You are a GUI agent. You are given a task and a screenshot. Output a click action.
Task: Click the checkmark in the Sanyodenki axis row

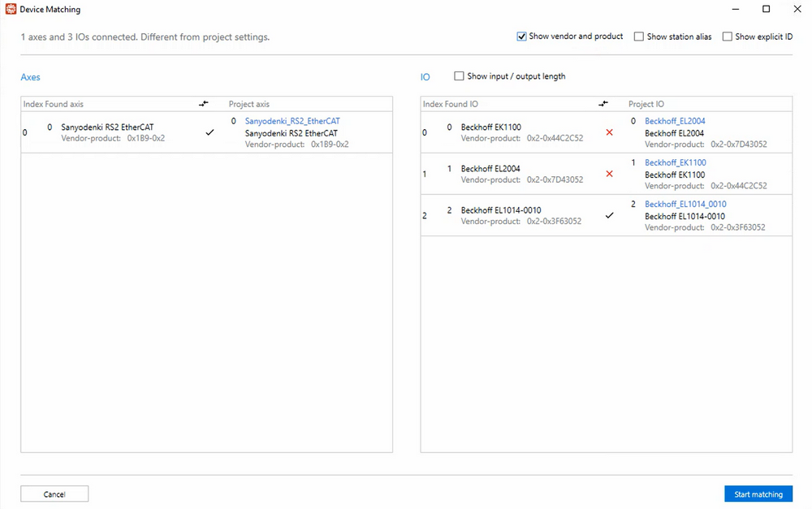[x=210, y=132]
